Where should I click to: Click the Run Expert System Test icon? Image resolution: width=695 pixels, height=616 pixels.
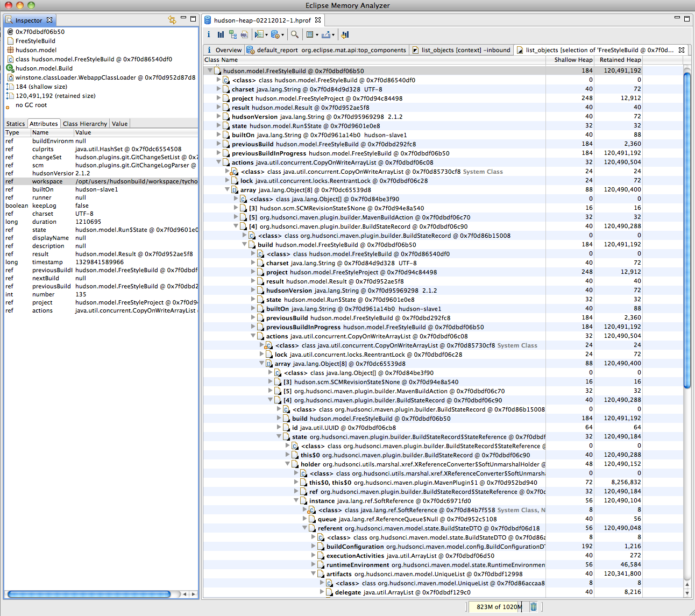click(259, 34)
